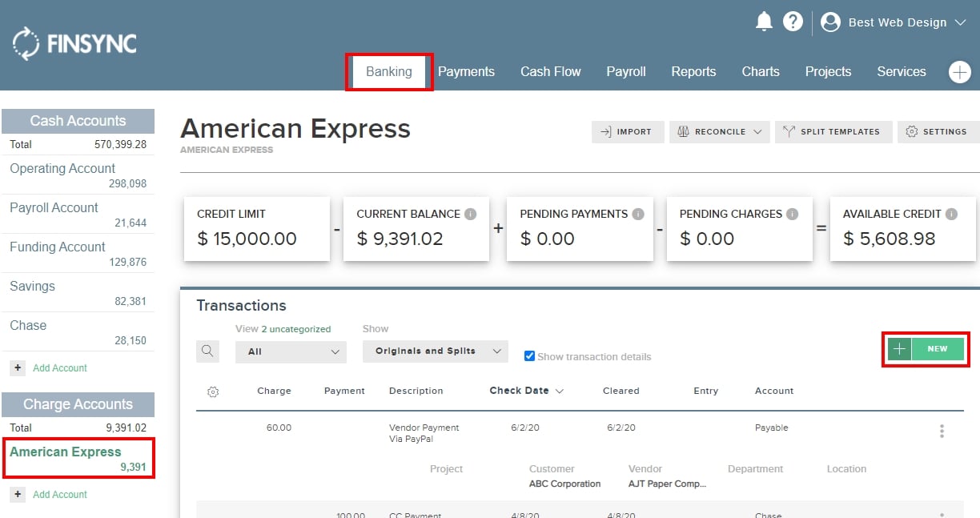Select the Payroll tab
The width and height of the screenshot is (980, 518).
coord(625,71)
